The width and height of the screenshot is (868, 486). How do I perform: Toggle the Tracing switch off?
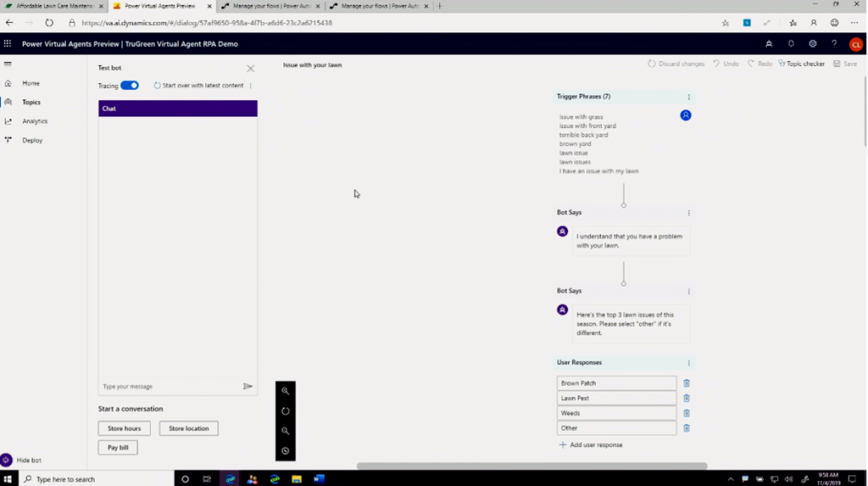click(x=130, y=86)
